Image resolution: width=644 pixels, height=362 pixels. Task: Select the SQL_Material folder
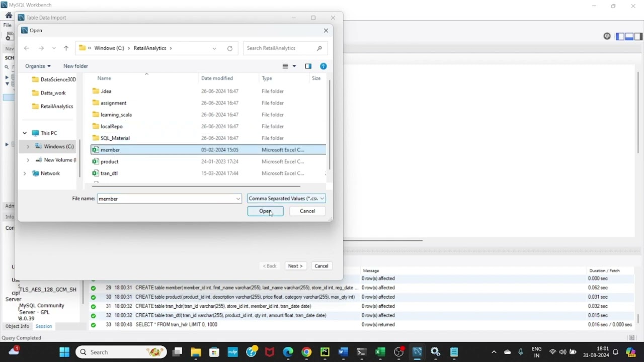click(x=208, y=138)
